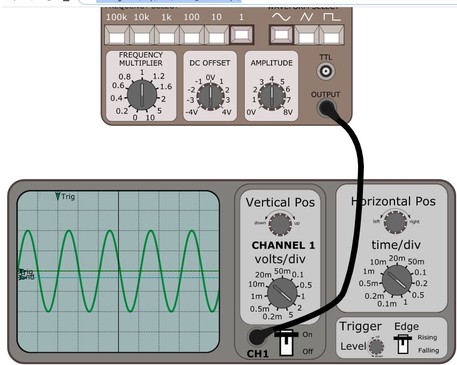The image size is (457, 365).
Task: Choose the sine waveform button
Action: tap(282, 35)
